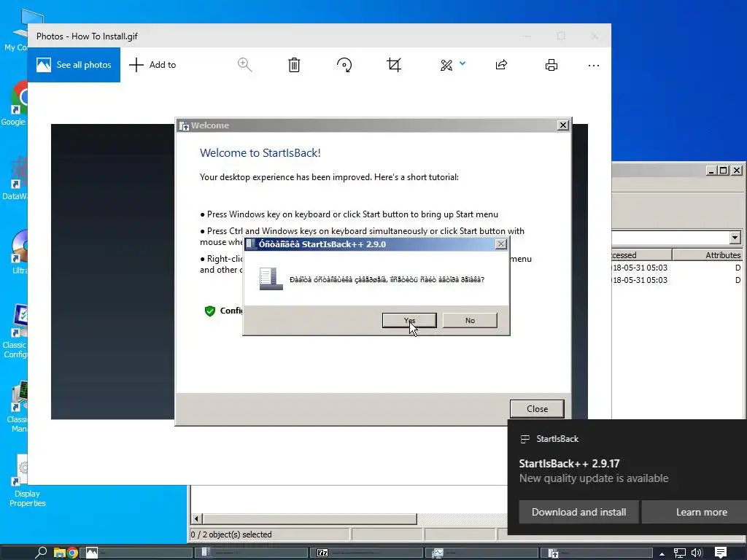Click the zoom magnifier icon in Photos

tap(245, 65)
